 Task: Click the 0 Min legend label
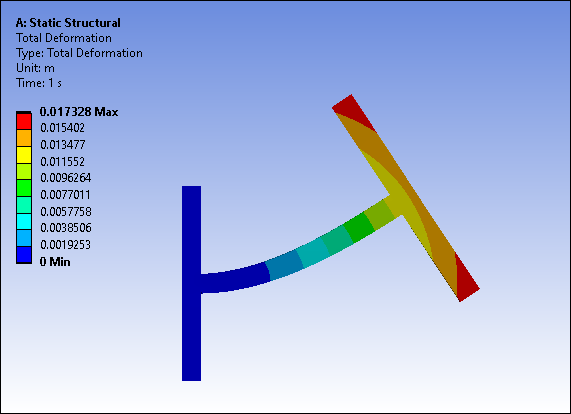[55, 262]
